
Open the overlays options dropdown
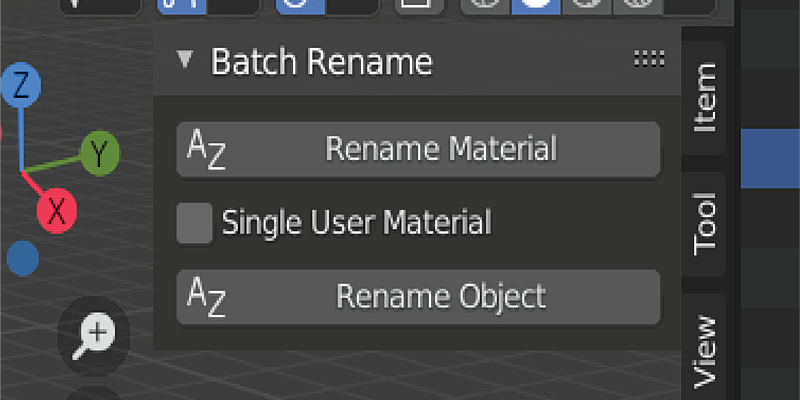(x=353, y=7)
